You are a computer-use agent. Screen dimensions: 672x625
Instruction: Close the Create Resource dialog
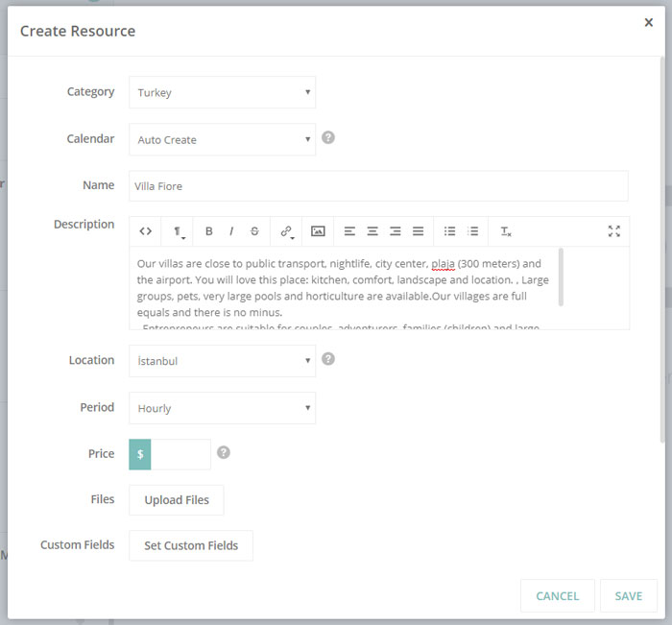coord(649,22)
